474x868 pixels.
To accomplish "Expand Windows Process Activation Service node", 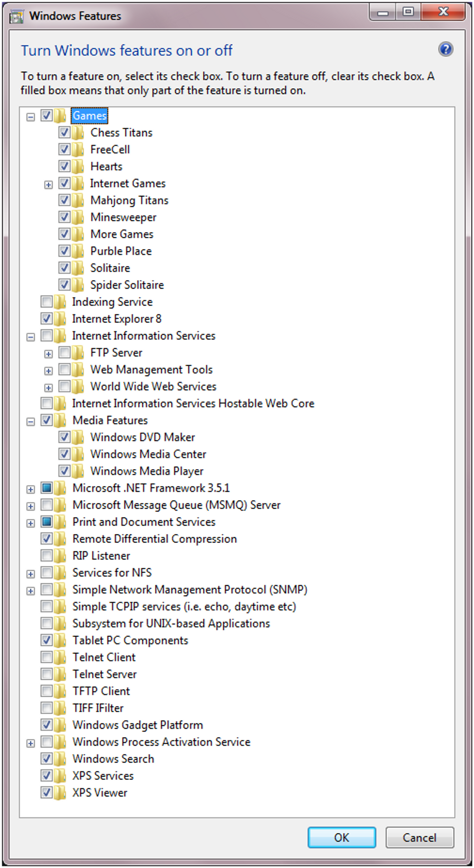I will coord(31,743).
